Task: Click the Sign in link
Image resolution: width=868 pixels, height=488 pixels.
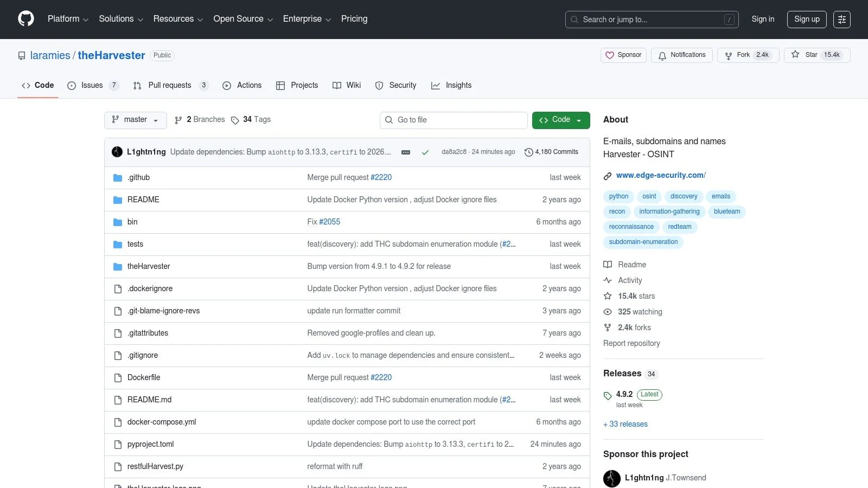Action: pos(763,20)
